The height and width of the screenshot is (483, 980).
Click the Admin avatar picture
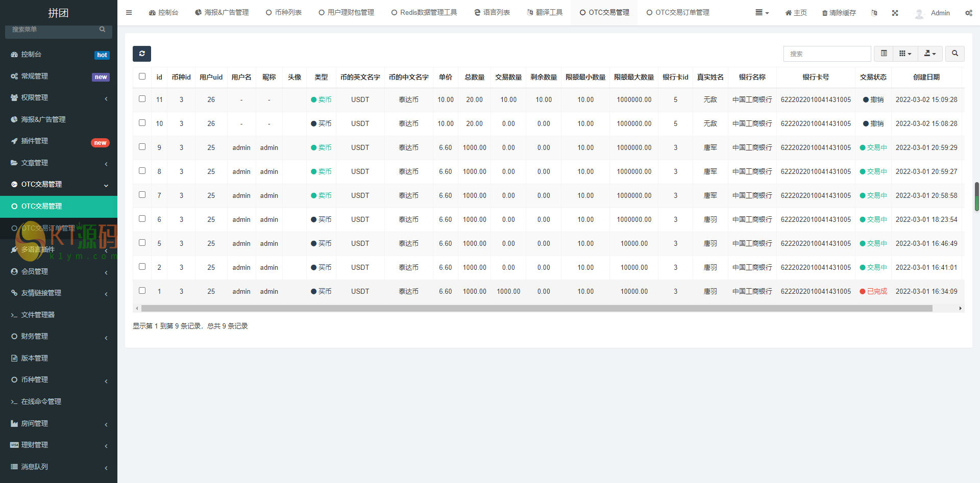(919, 13)
